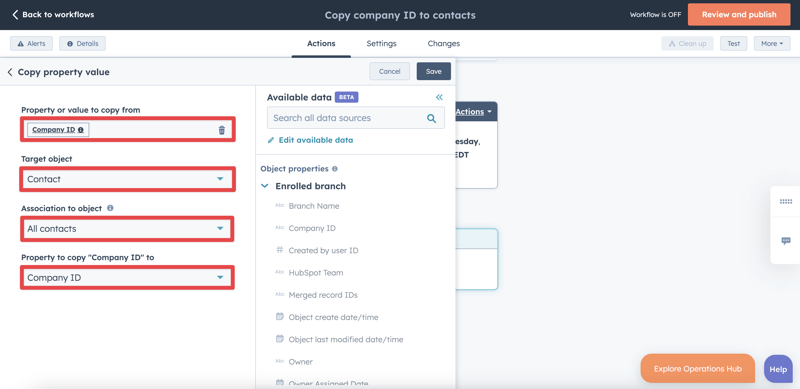Select Owner property

click(x=301, y=362)
